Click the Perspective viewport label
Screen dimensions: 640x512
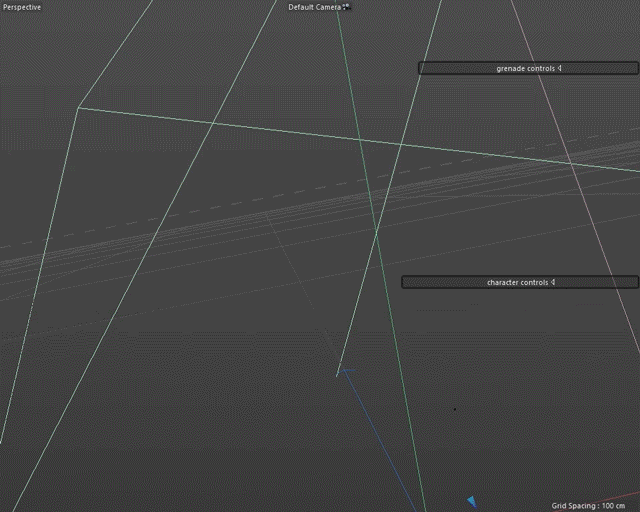22,7
